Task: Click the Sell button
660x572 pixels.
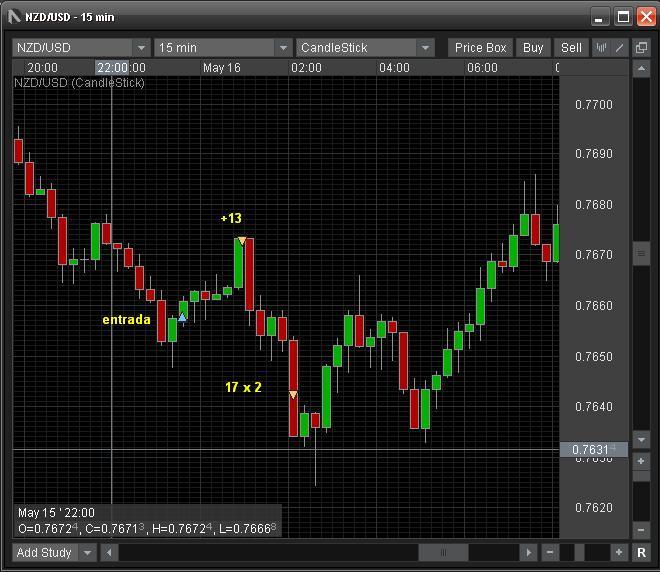Action: click(571, 47)
